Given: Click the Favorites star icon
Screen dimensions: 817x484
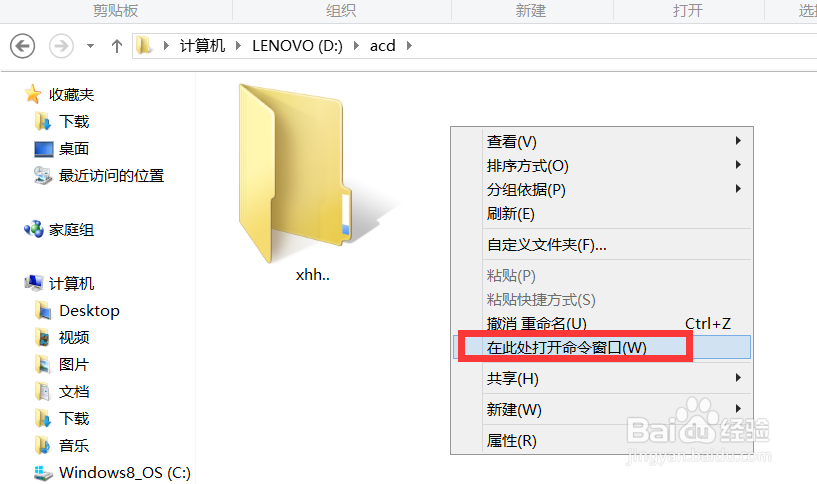Looking at the screenshot, I should [33, 94].
